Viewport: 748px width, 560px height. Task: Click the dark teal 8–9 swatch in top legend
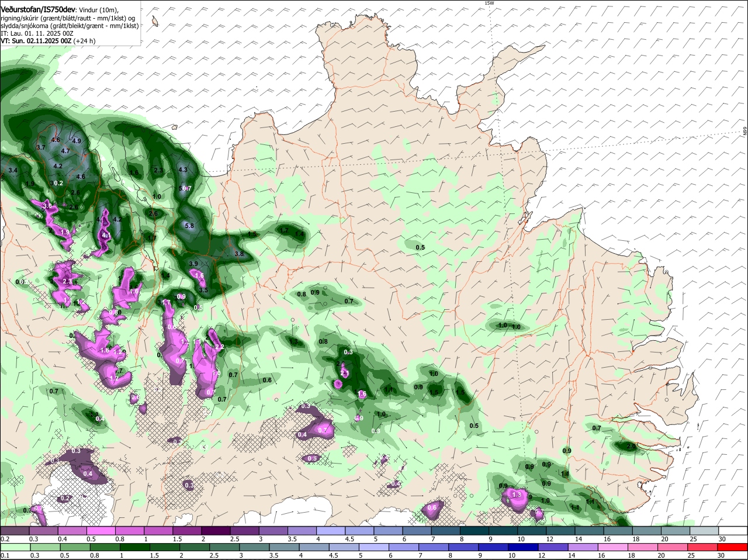tap(475, 530)
